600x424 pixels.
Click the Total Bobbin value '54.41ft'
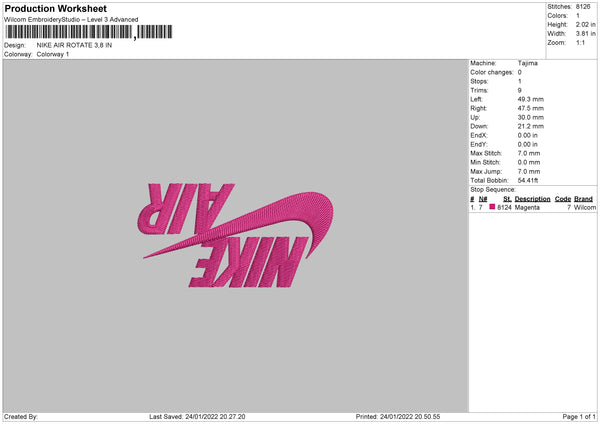528,181
